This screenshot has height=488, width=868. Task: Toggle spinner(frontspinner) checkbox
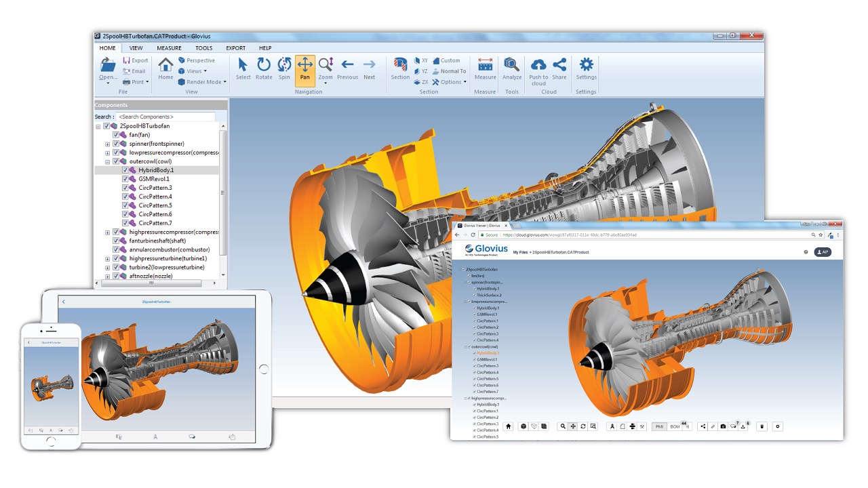tap(116, 144)
